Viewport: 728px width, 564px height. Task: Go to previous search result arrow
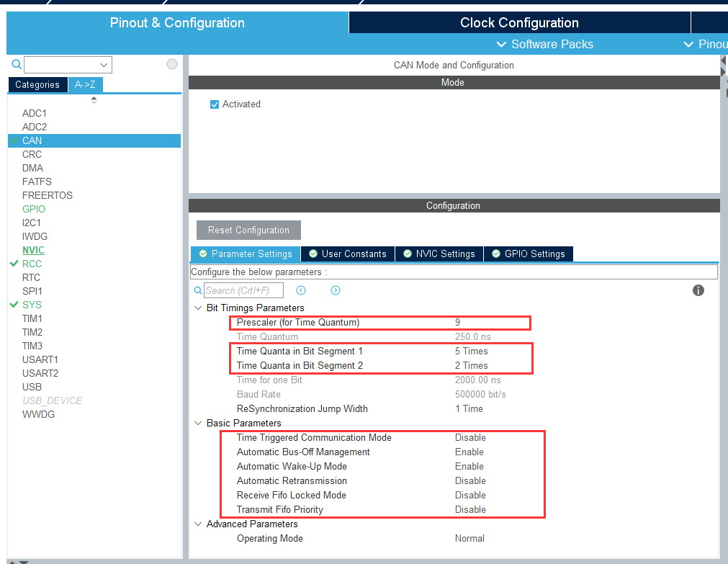point(301,290)
